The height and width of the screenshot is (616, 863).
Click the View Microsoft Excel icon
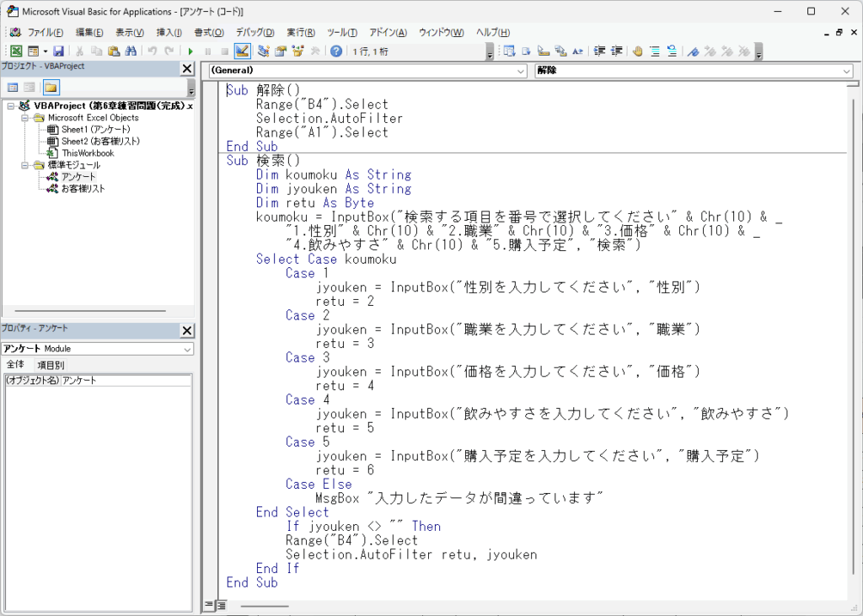click(x=16, y=51)
